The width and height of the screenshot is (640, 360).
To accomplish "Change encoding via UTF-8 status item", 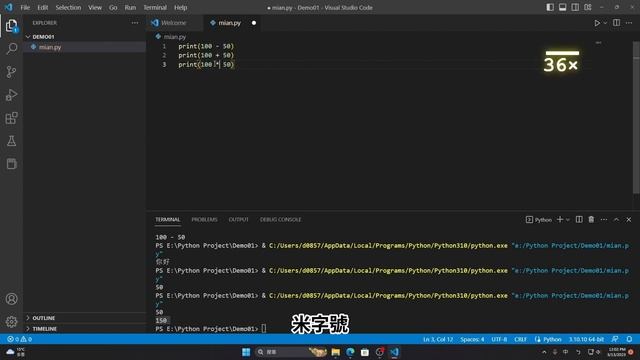I will click(x=499, y=339).
